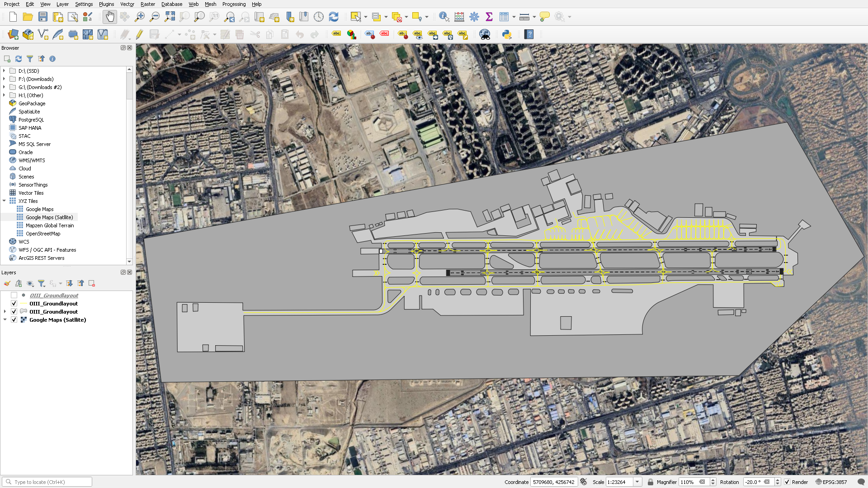868x488 pixels.
Task: Click the EPSG:3857 CRS button
Action: pos(831,482)
